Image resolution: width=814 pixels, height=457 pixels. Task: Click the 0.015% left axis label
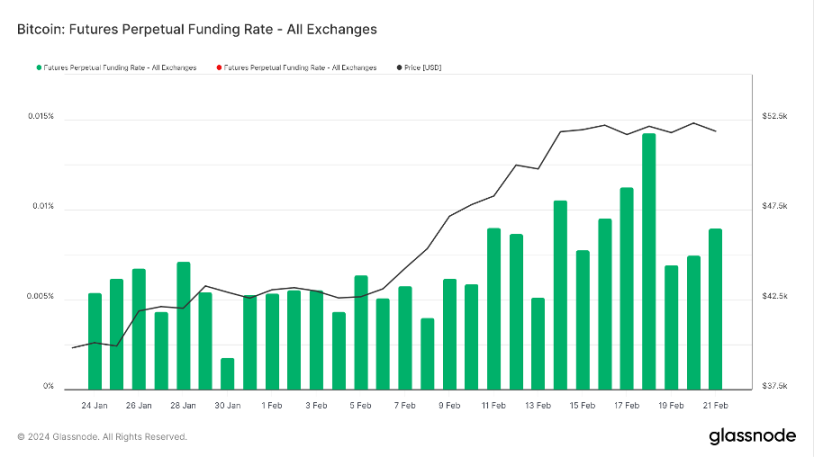tap(41, 116)
